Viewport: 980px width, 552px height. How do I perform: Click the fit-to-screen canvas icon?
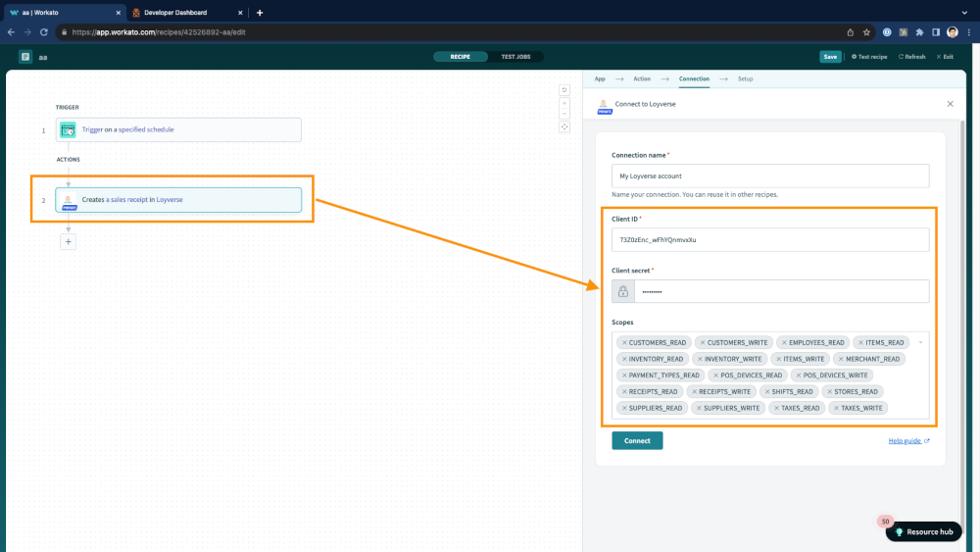pyautogui.click(x=564, y=126)
